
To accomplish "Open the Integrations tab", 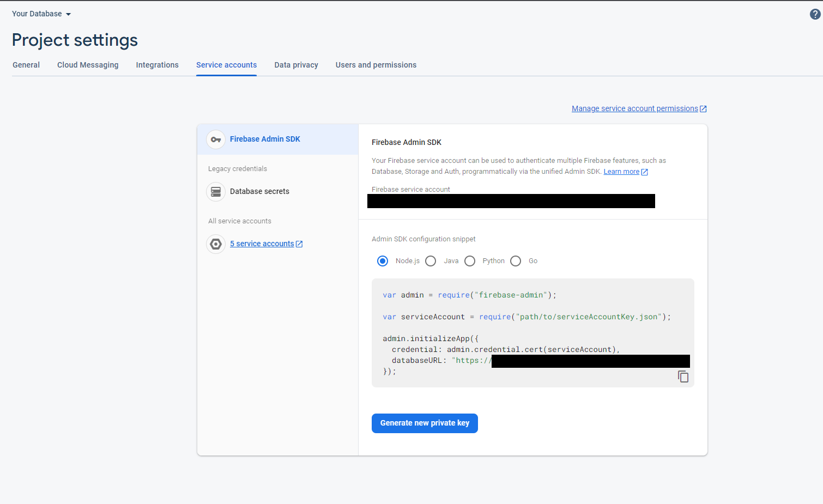I will [x=157, y=65].
